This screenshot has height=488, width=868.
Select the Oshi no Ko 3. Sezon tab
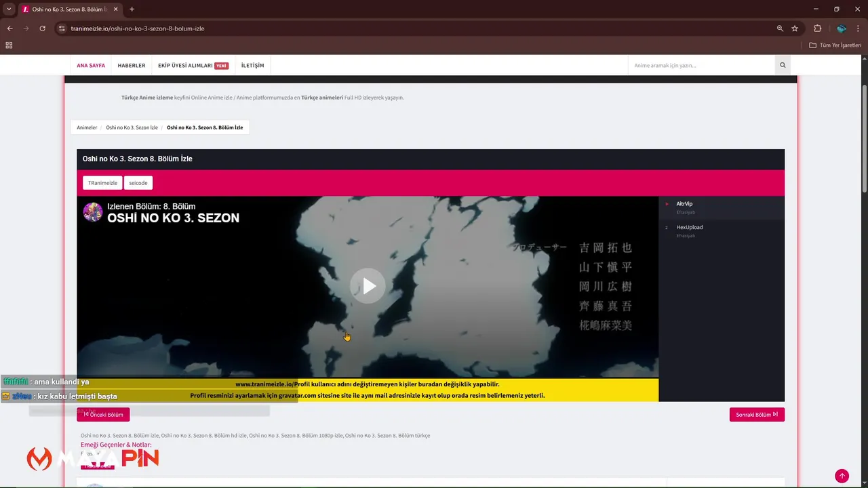[x=69, y=9]
